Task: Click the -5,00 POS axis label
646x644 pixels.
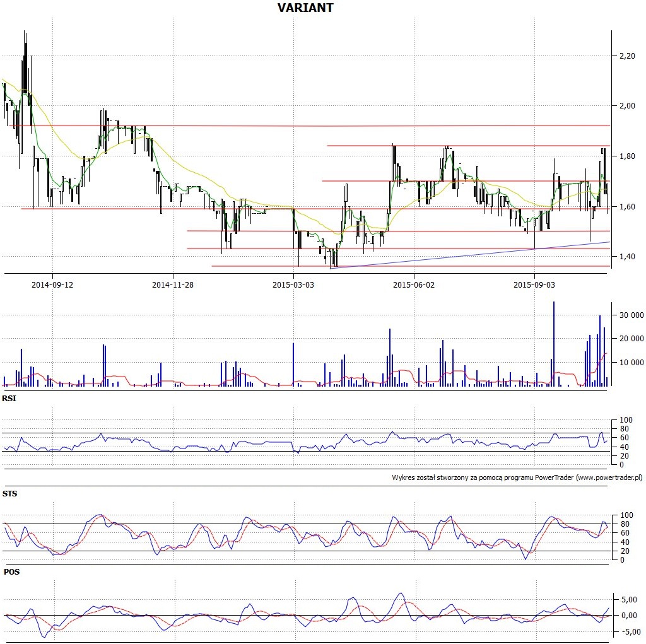Action: (631, 631)
